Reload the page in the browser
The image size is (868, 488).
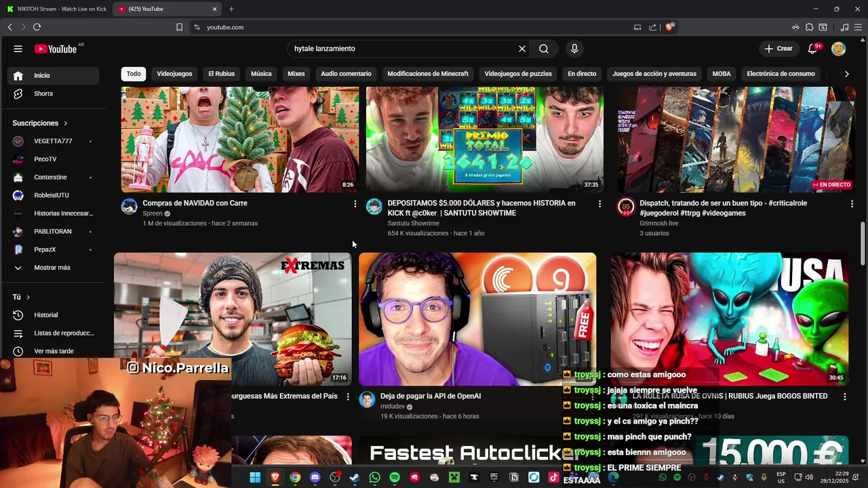[37, 27]
